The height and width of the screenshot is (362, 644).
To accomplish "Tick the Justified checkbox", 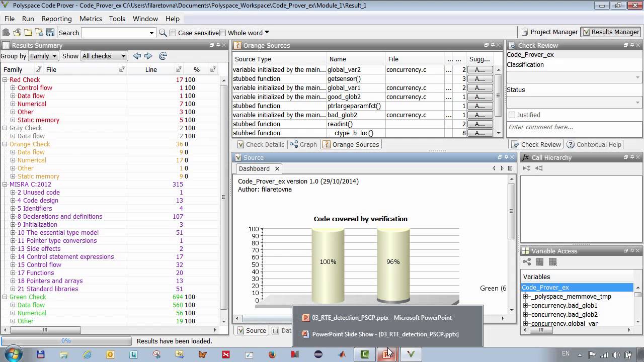I will coord(512,115).
